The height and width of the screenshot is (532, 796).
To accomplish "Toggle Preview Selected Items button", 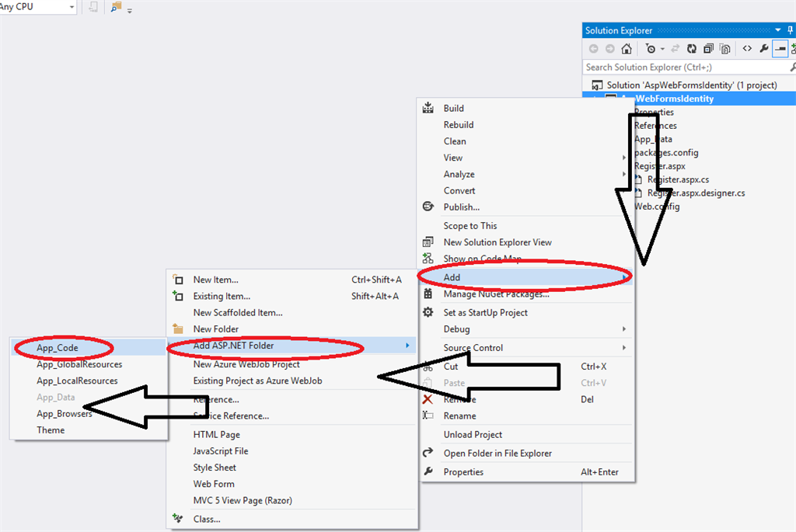I will 780,49.
